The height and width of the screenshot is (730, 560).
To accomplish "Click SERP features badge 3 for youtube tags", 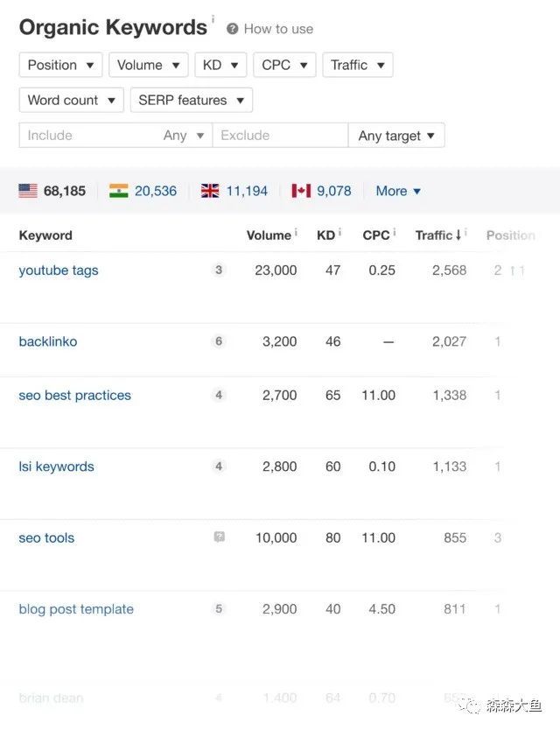I will (219, 270).
